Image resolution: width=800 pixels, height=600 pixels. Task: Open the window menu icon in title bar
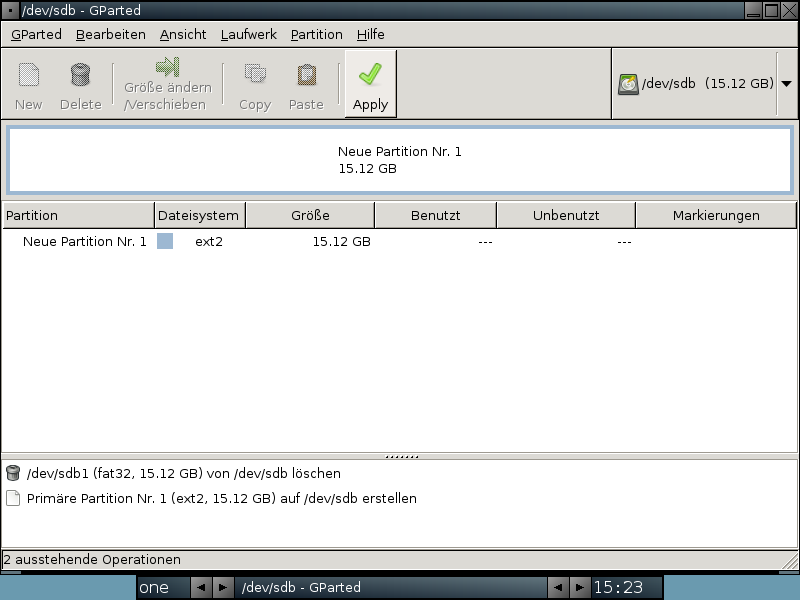point(10,11)
